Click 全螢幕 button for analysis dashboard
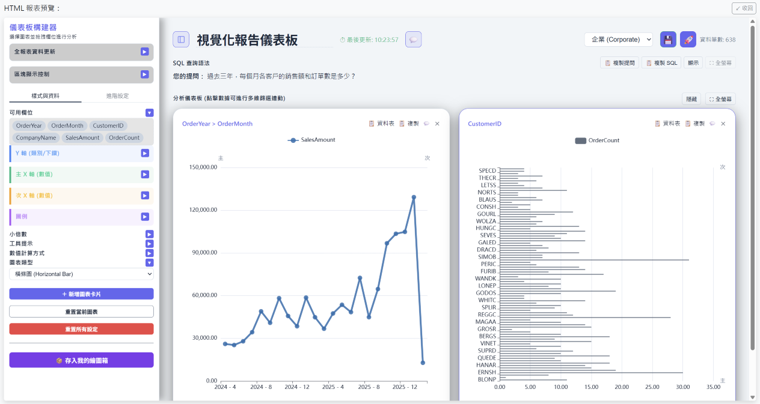Image resolution: width=760 pixels, height=404 pixels. coord(720,99)
